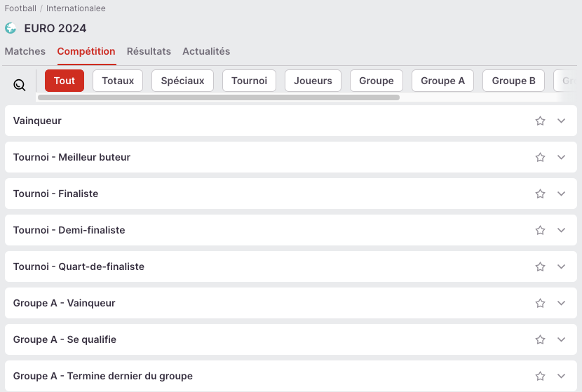This screenshot has height=392, width=582.
Task: Click the Internationalee breadcrumb link
Action: click(x=76, y=8)
